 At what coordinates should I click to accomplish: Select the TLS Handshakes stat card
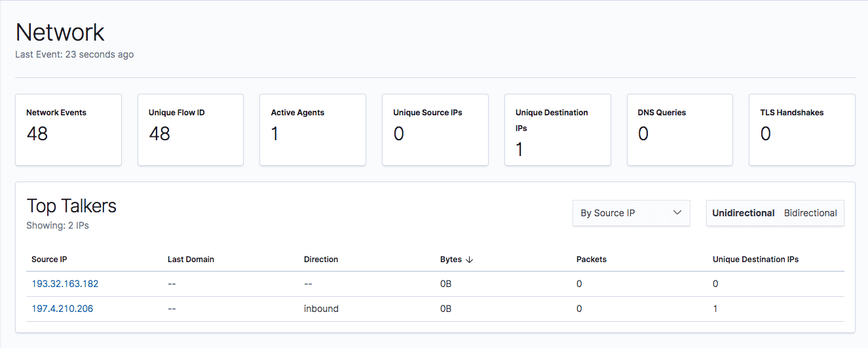tap(802, 130)
